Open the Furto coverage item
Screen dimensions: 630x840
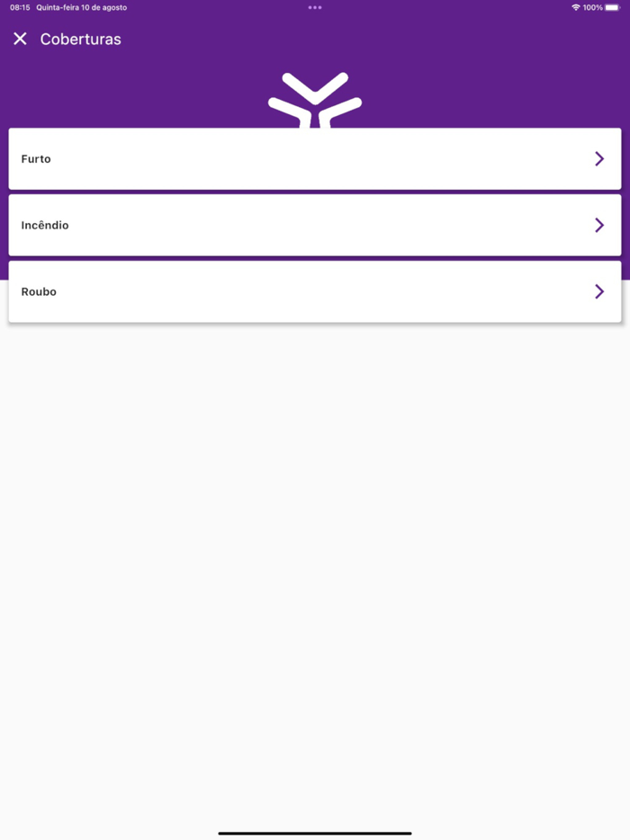[x=315, y=158]
